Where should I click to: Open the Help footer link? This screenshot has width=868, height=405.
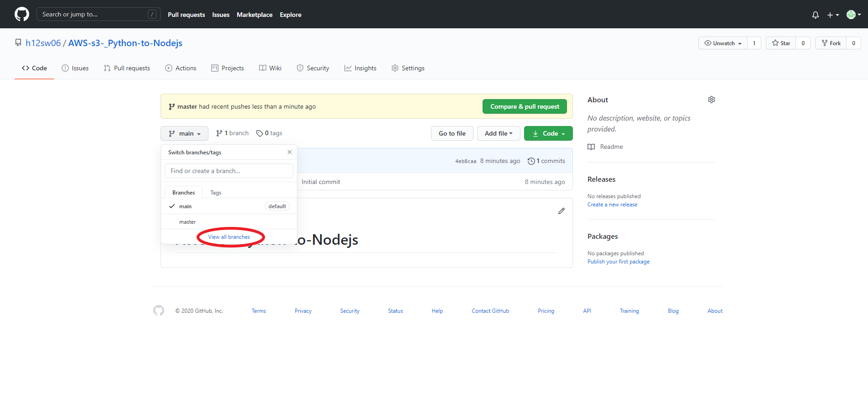[x=437, y=311]
